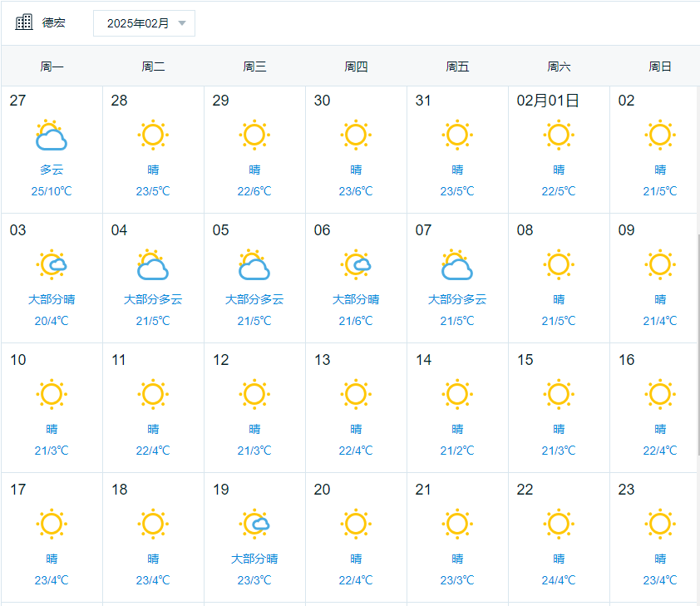This screenshot has height=606, width=700.
Task: Click the sunny icon for day 12
Action: point(254,394)
